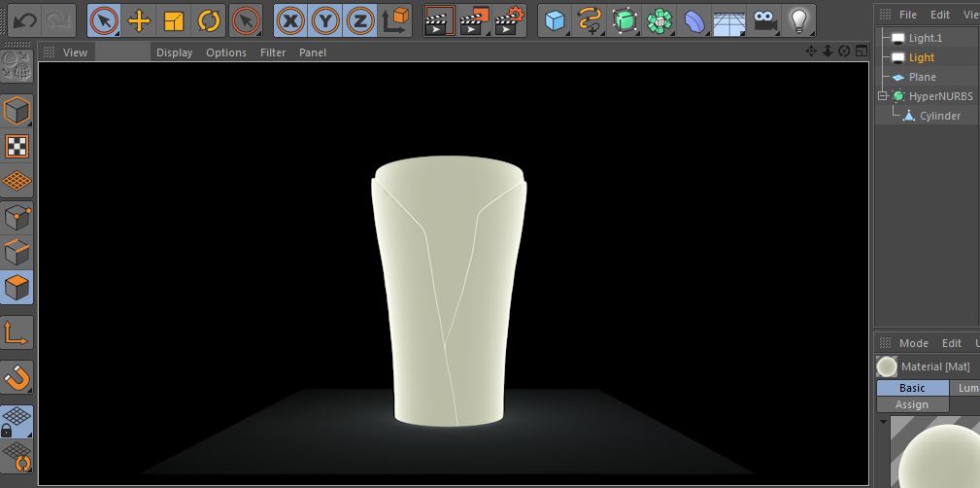Screen dimensions: 980x488
Task: Switch to Model mode cube icon
Action: [17, 111]
